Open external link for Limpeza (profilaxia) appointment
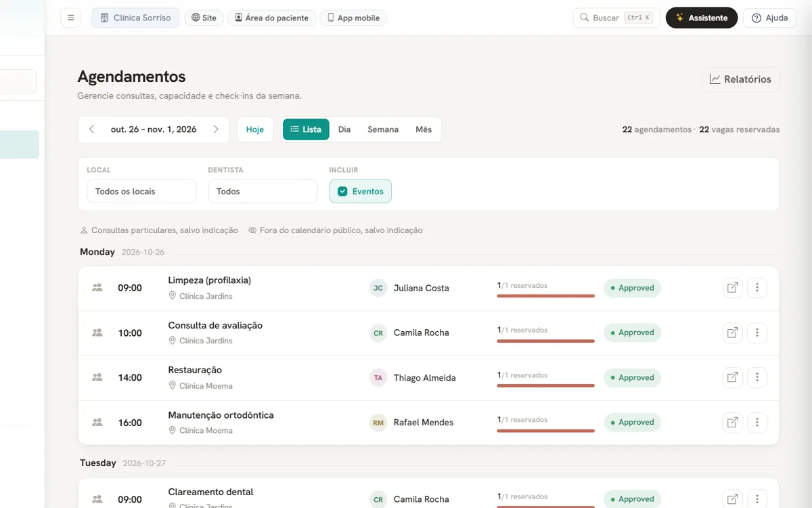 coord(733,288)
